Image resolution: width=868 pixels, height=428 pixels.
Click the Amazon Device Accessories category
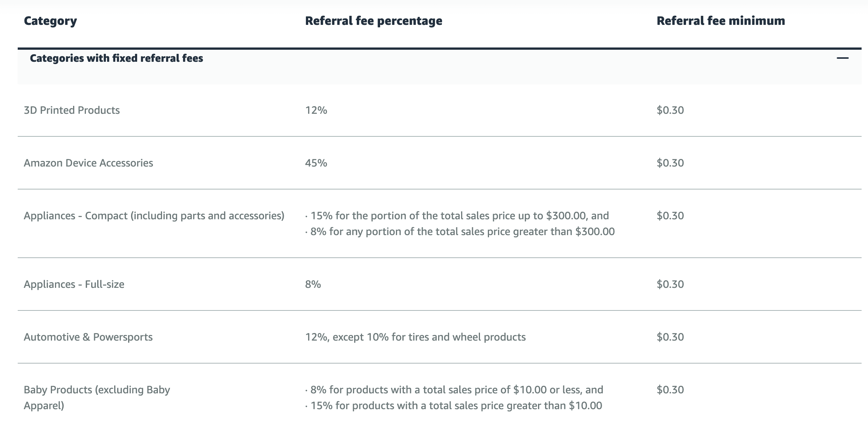click(89, 163)
